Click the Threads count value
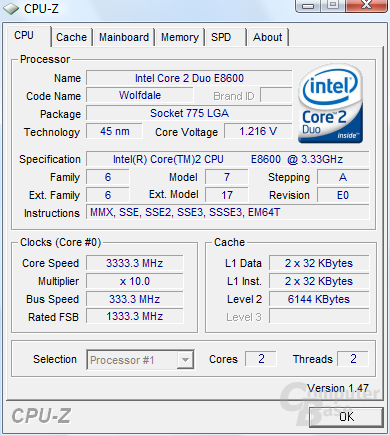This screenshot has width=390, height=436. click(x=353, y=359)
